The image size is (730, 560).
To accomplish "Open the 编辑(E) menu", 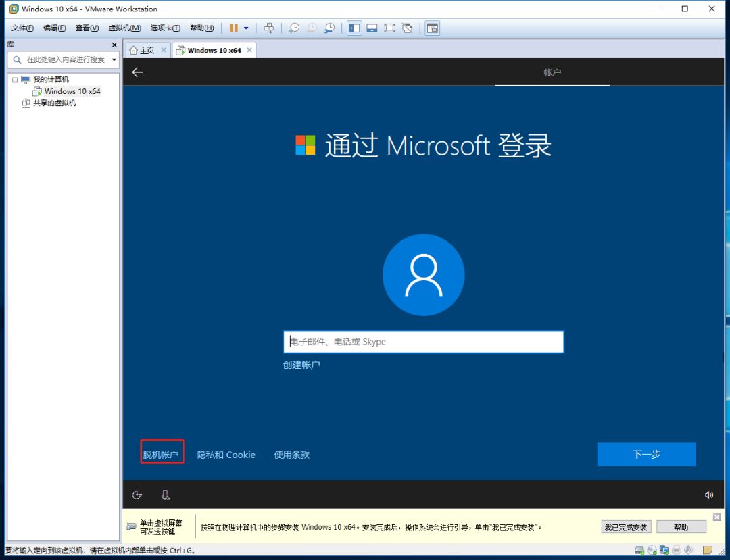I will pos(55,28).
